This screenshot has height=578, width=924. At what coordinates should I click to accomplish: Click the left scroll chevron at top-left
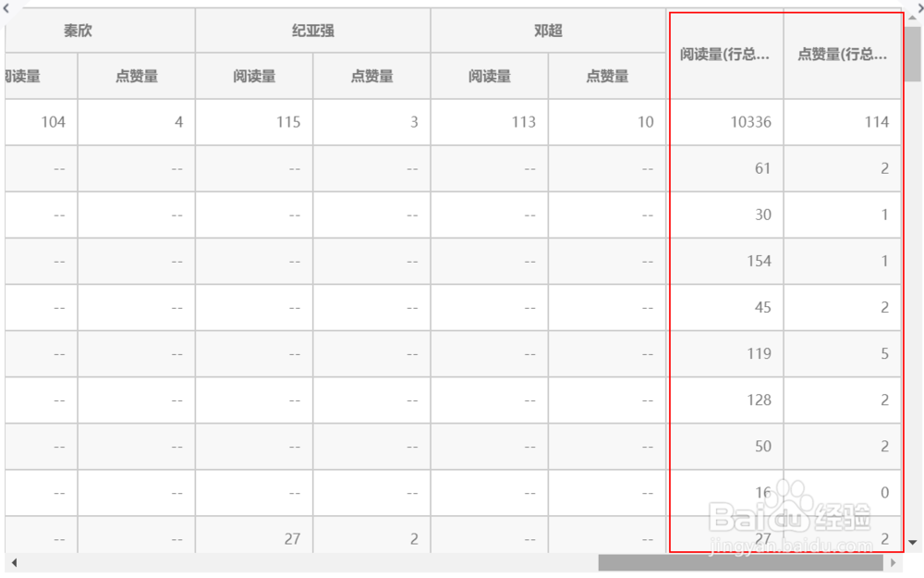pos(6,10)
